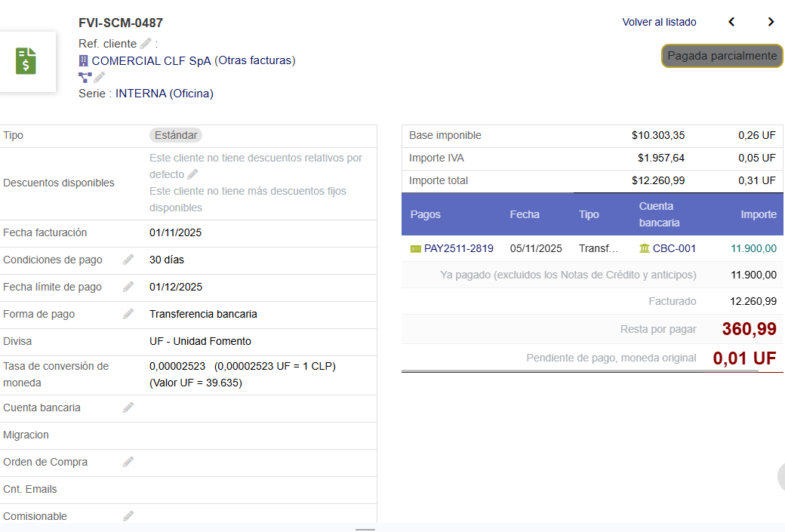Edit Condiciones de pago pencil icon

128,260
